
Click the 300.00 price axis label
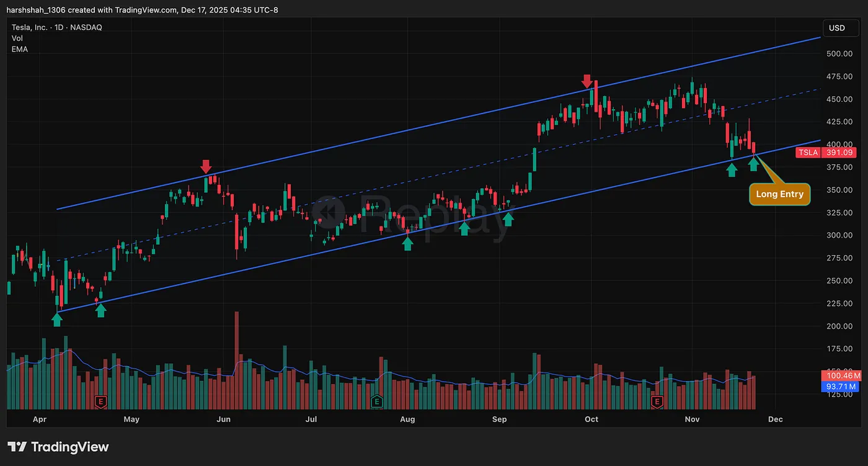click(839, 235)
